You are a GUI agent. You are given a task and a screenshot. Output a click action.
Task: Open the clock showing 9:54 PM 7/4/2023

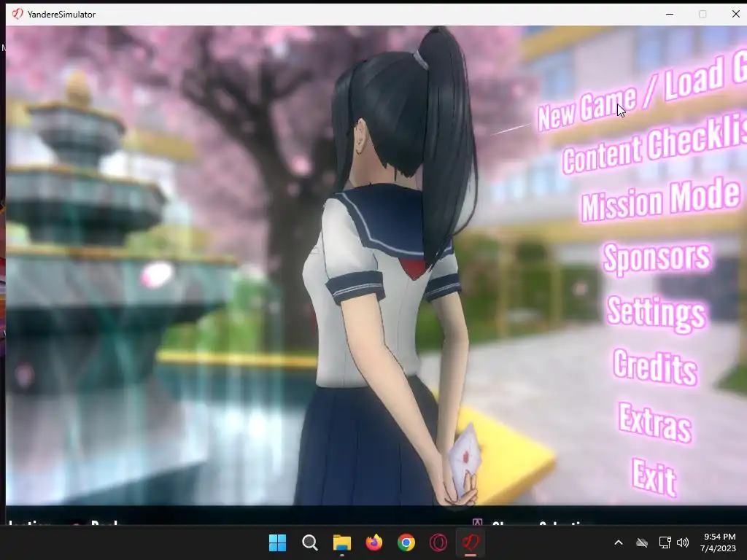pyautogui.click(x=718, y=542)
